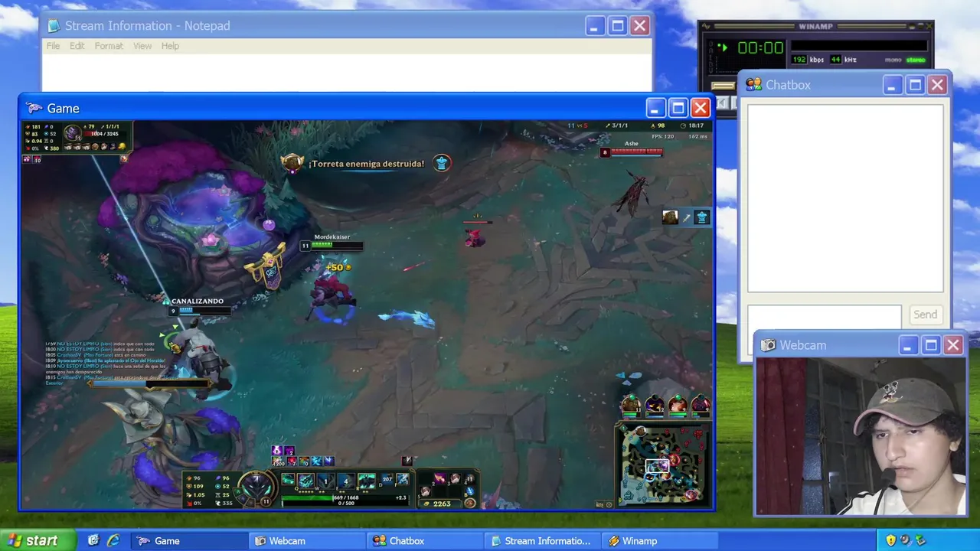Screen dimensions: 980x551
Task: Click the Notepad text editing area
Action: pos(347,73)
